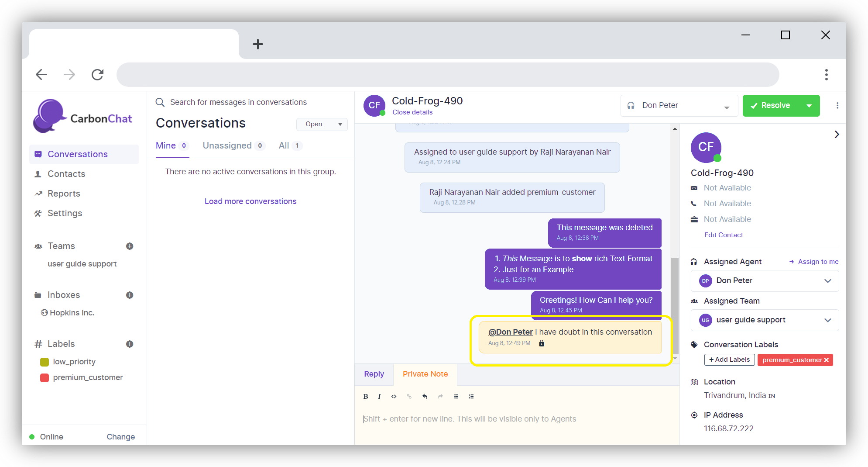Add a new label with plus icon
868x467 pixels.
(x=130, y=344)
